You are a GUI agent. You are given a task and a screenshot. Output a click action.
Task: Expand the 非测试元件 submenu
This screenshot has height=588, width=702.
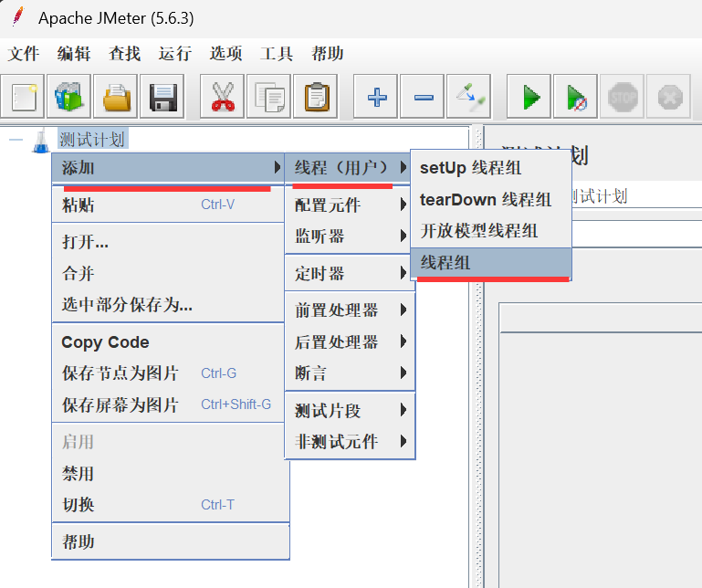tap(351, 442)
